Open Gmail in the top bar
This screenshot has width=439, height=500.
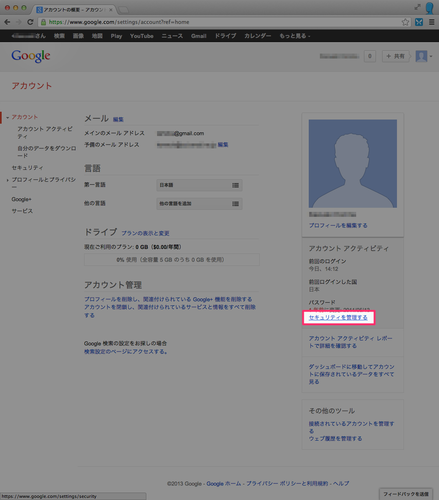(199, 36)
